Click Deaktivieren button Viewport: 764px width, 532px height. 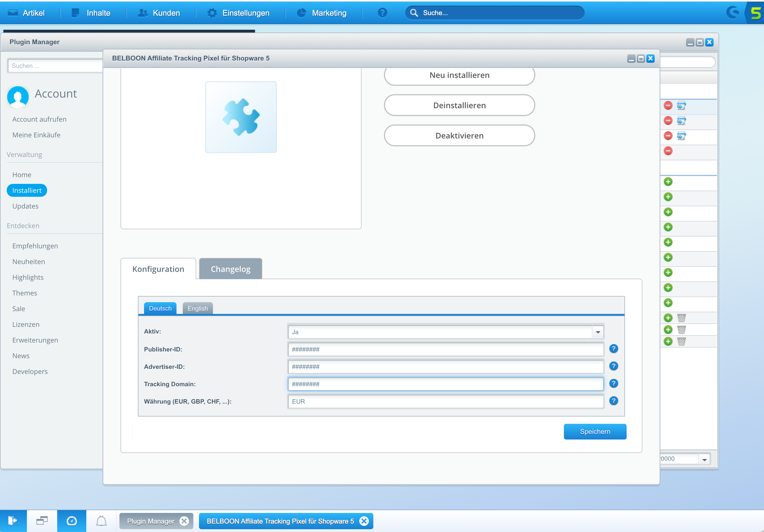coord(459,135)
